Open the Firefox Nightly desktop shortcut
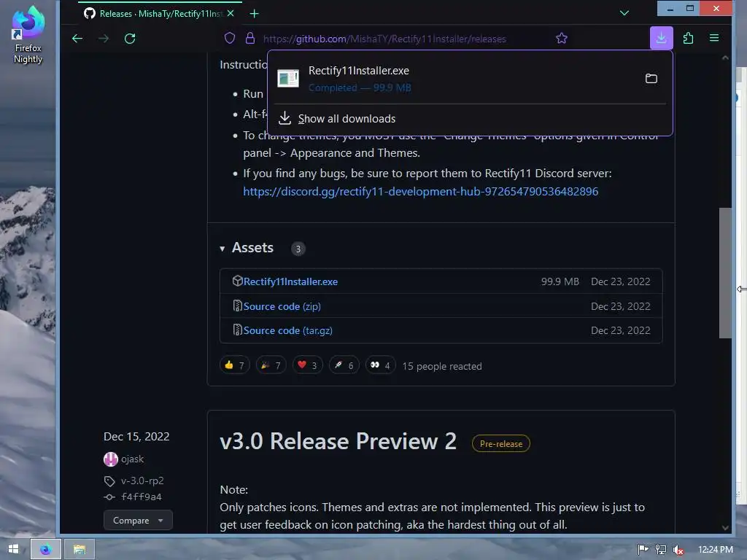The image size is (747, 560). (28, 35)
